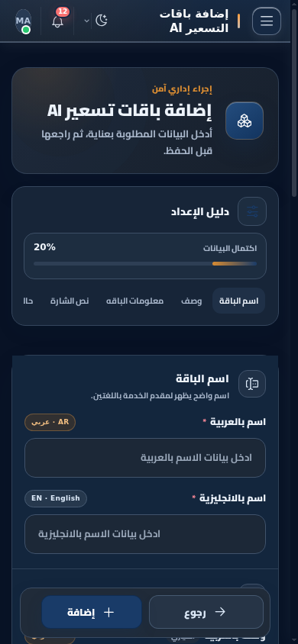Screen dimensions: 298x644
Task: Open the معلومات الباقه step tab
Action: [134, 301]
